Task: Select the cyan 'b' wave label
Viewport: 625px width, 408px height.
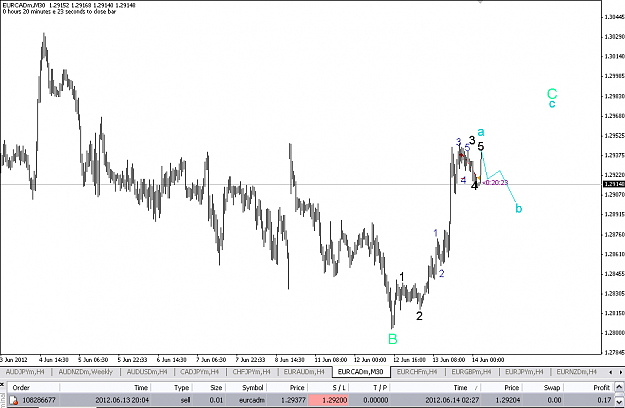Action: [x=519, y=208]
